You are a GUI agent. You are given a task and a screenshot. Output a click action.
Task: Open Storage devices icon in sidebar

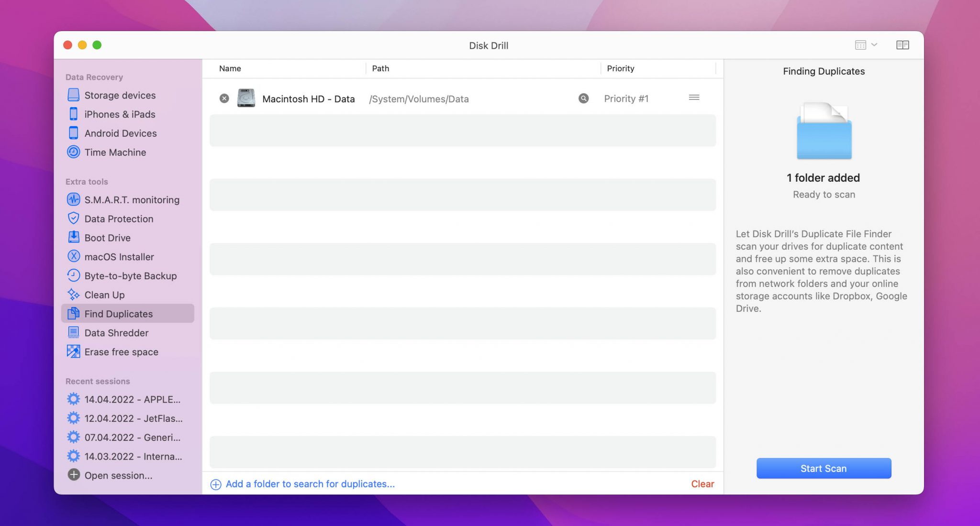73,95
